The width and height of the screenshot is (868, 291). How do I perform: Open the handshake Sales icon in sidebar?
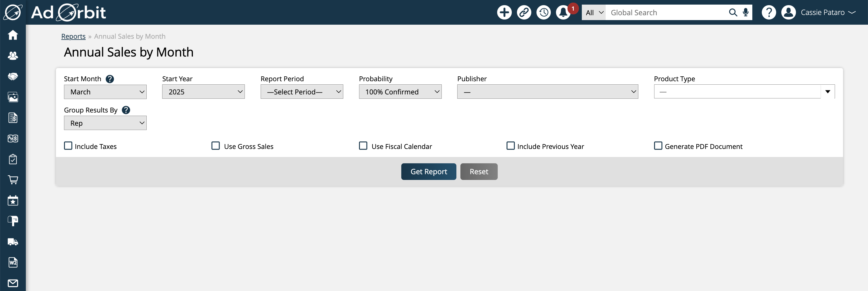(x=13, y=76)
